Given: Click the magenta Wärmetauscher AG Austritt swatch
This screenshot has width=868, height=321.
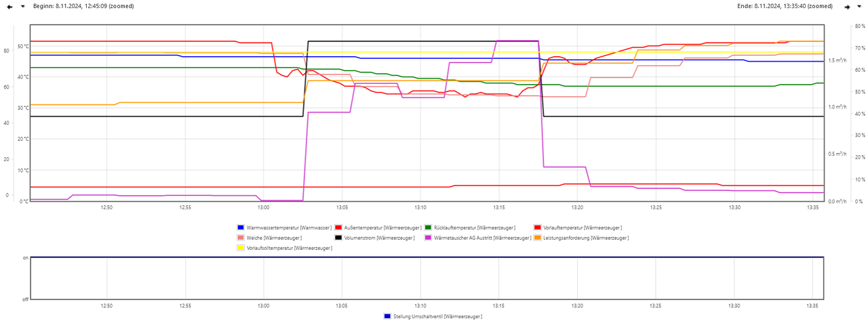Looking at the screenshot, I should coord(428,238).
